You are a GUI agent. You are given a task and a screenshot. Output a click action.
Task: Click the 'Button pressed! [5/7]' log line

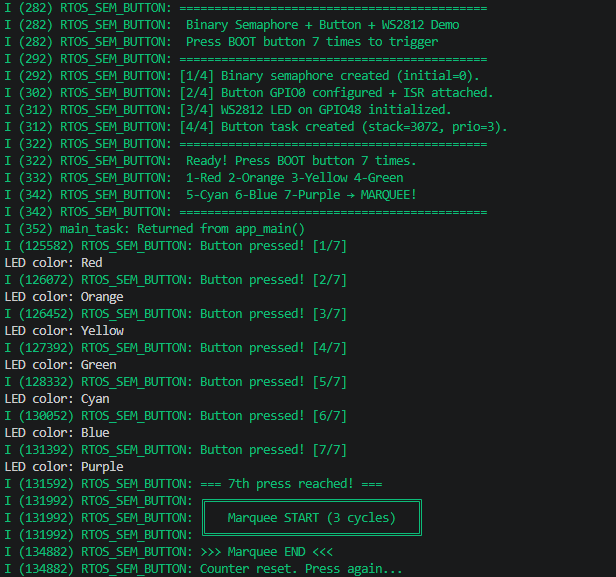[x=176, y=382]
